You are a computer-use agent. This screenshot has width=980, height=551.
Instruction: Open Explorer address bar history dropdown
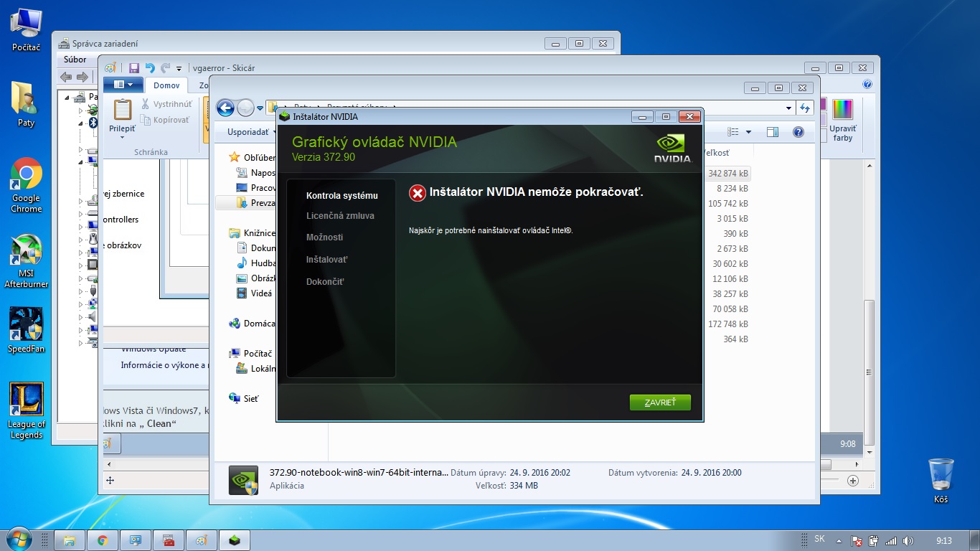[x=789, y=108]
